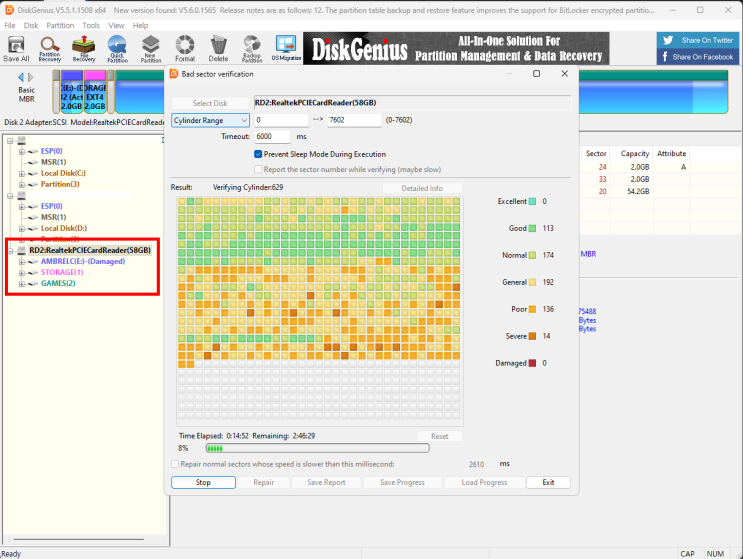Click the Reset button

440,436
